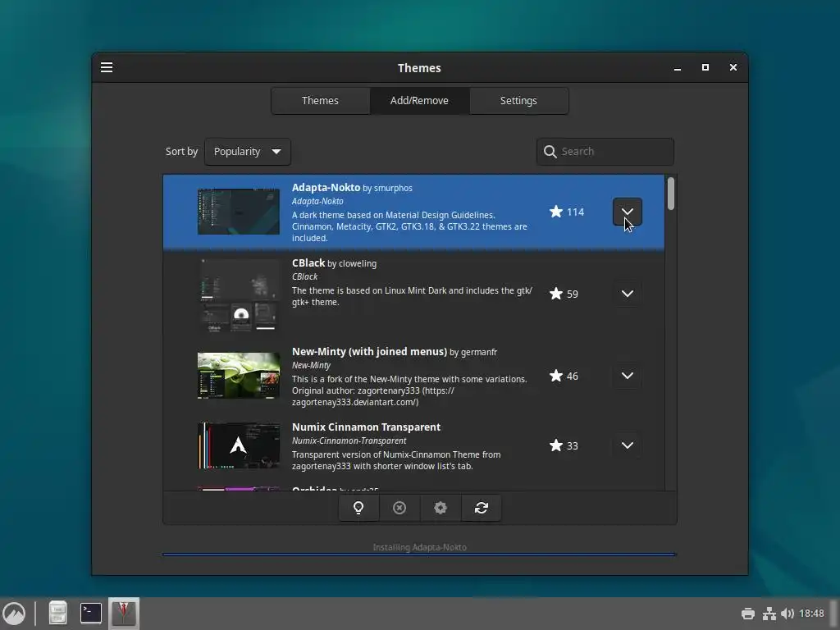Click the "Sort by" label
The width and height of the screenshot is (840, 630).
point(181,152)
